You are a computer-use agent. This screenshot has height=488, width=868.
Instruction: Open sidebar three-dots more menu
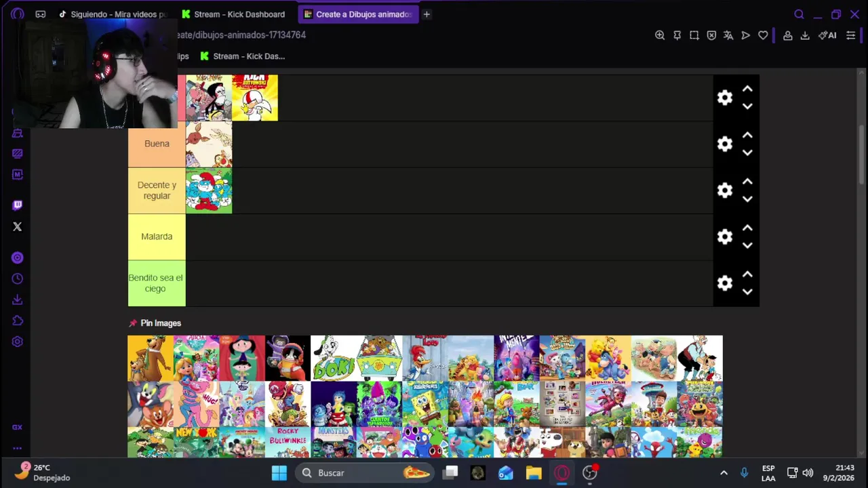[x=18, y=448]
